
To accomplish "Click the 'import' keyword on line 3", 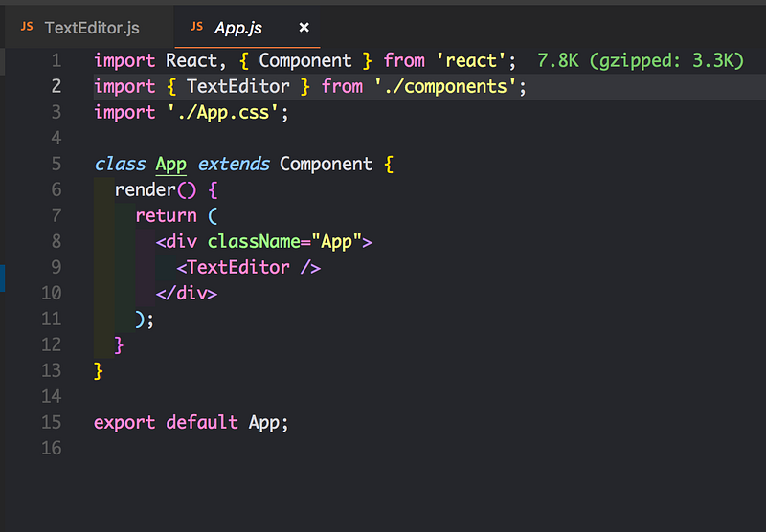I will click(x=124, y=113).
